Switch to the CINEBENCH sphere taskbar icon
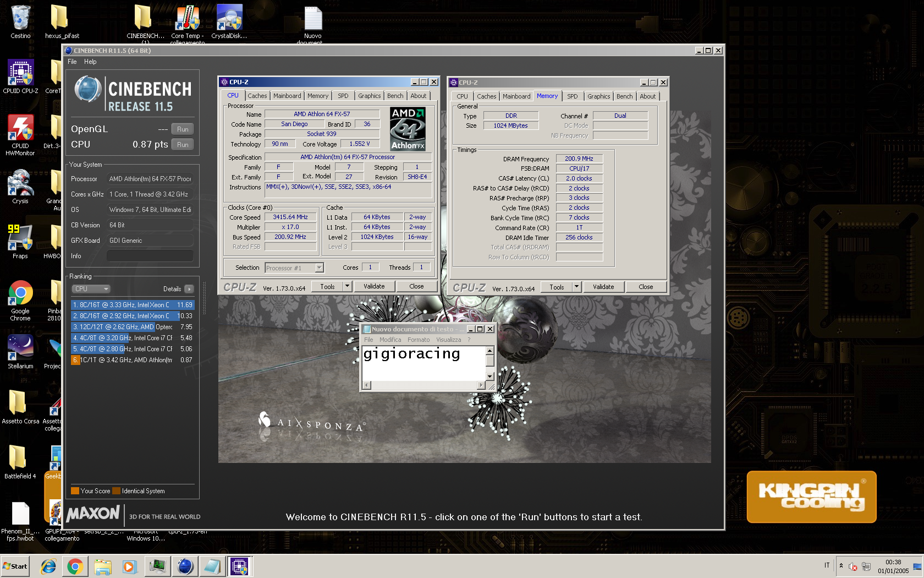The image size is (924, 578). 185,566
